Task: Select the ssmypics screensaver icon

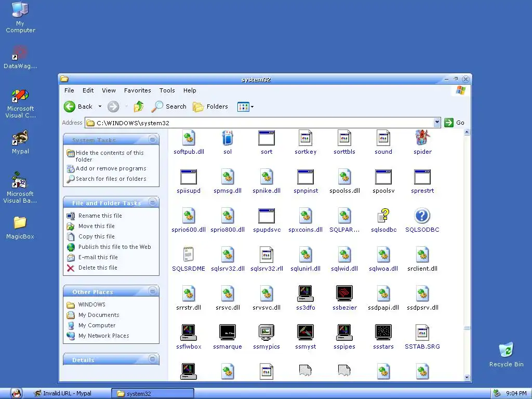Action: [x=267, y=332]
